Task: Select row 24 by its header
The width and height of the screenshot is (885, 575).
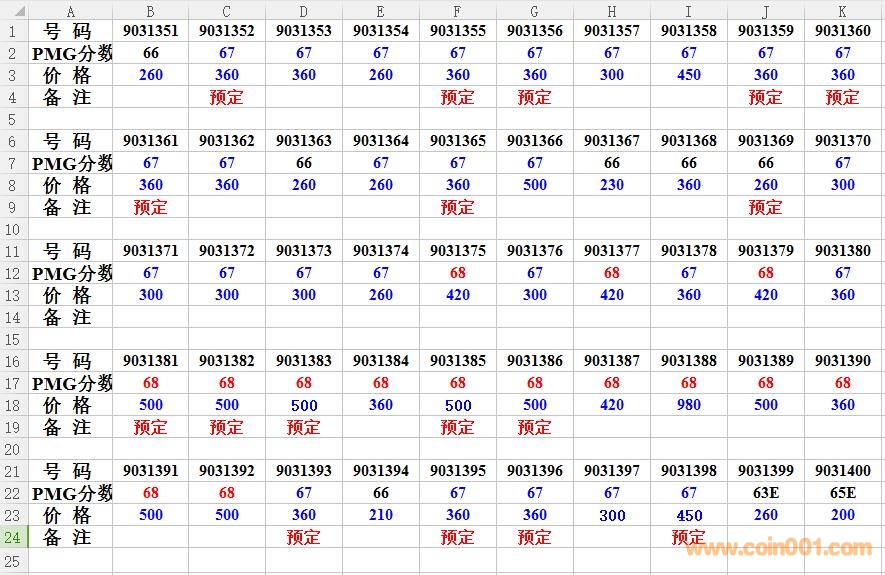Action: tap(14, 537)
